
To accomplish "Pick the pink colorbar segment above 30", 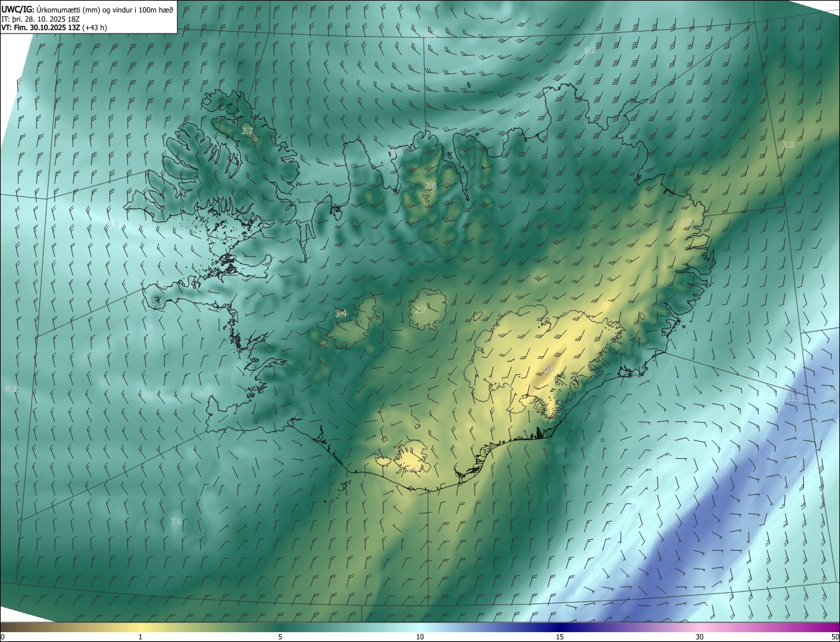I will tap(700, 628).
